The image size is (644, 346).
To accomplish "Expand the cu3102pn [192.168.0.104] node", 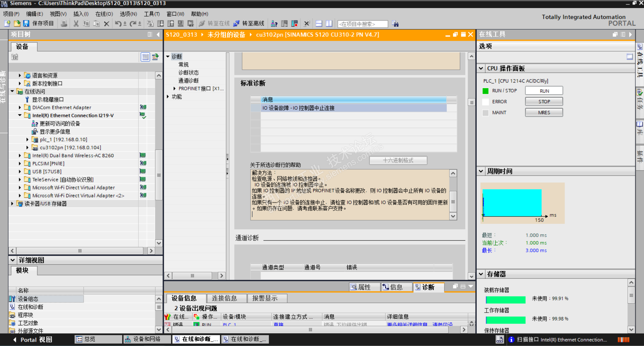I will (x=27, y=147).
